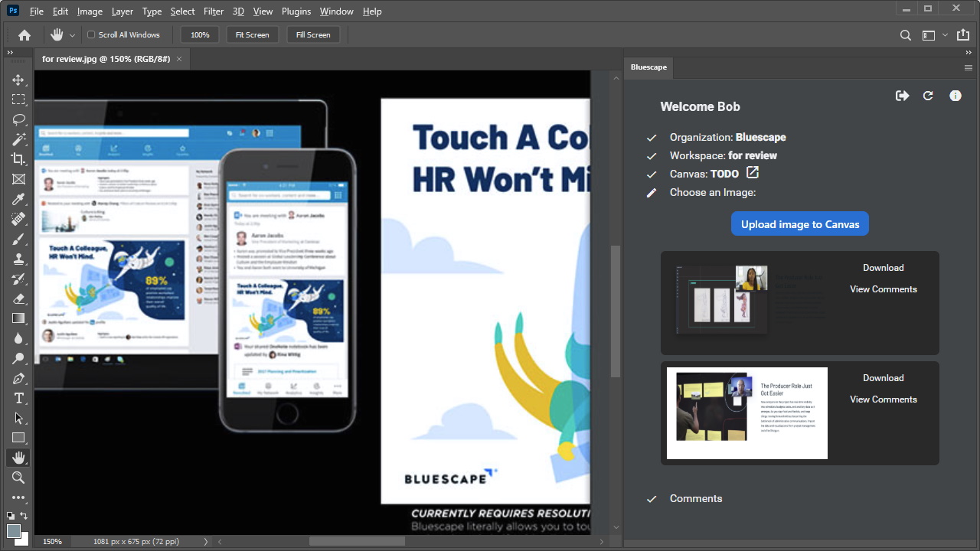Click the Fit Screen button
Viewport: 980px width, 551px height.
(x=252, y=34)
